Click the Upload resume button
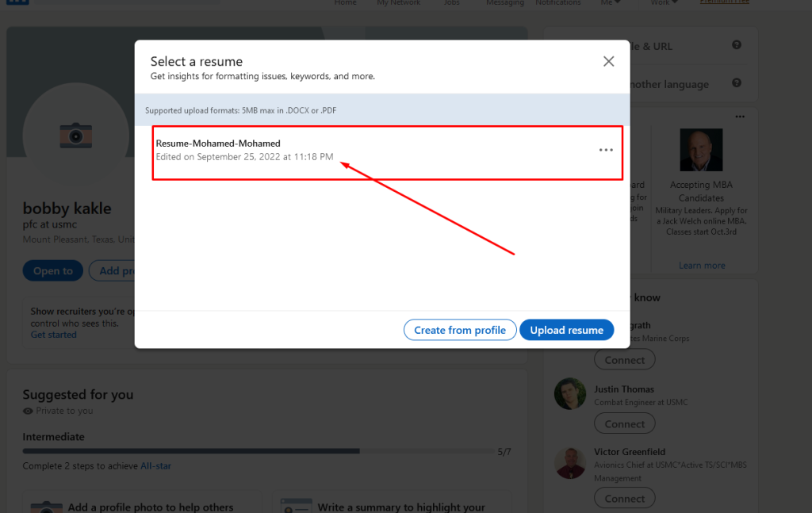This screenshot has height=513, width=812. pos(566,330)
